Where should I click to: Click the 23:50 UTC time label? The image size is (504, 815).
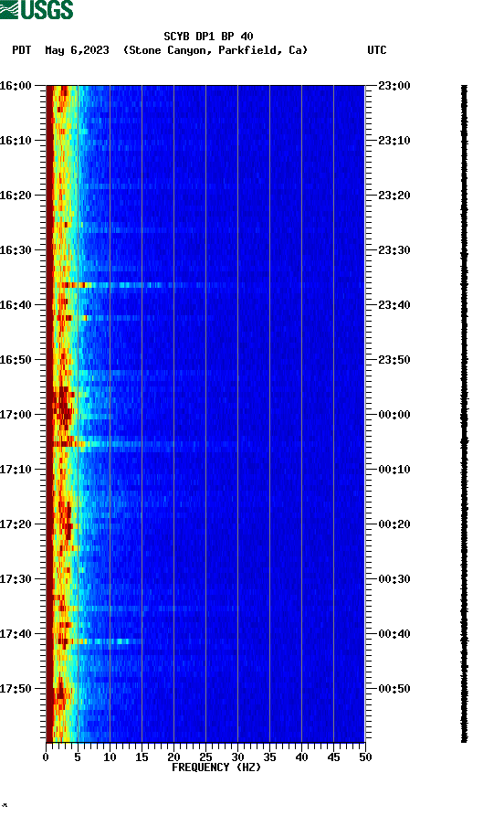tap(394, 360)
